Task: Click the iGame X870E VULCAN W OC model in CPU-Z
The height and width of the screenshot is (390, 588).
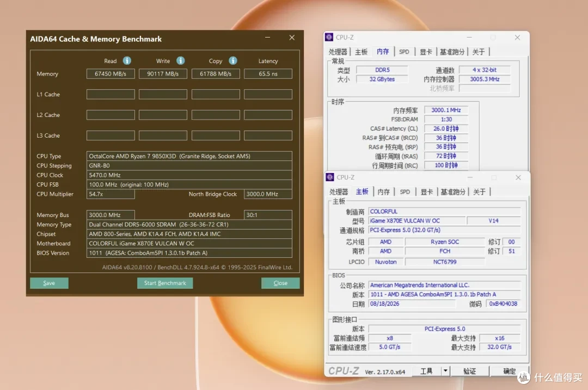Action: point(417,221)
